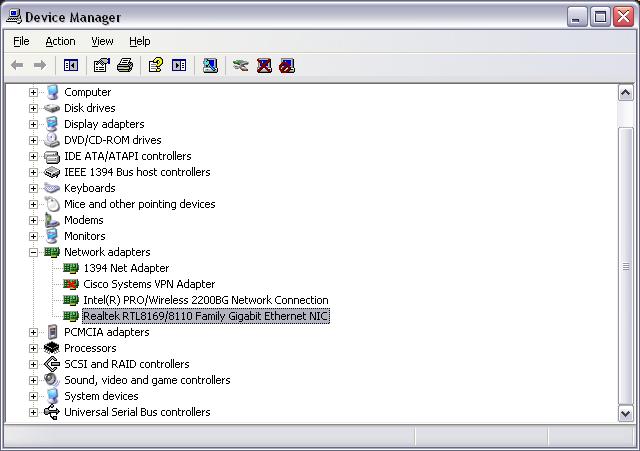This screenshot has width=640, height=451.
Task: Select the Processors label
Action: coord(90,348)
